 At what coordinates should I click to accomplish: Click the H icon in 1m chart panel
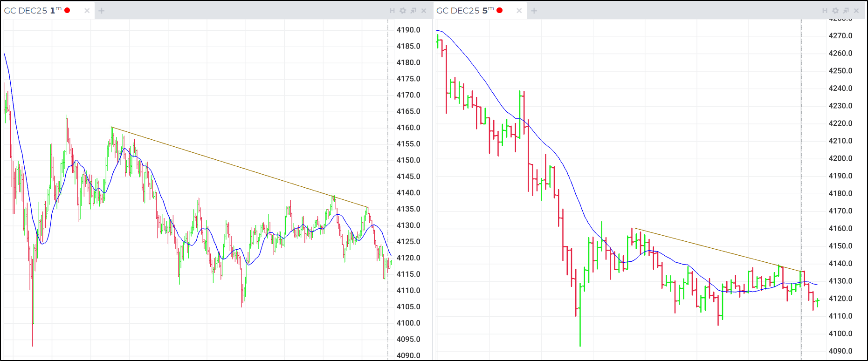click(392, 11)
